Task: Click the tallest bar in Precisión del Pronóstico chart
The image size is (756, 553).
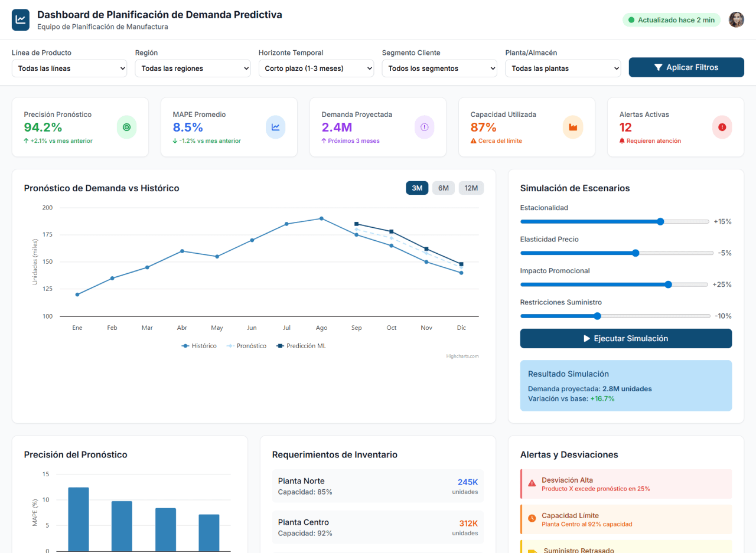Action: click(x=79, y=519)
